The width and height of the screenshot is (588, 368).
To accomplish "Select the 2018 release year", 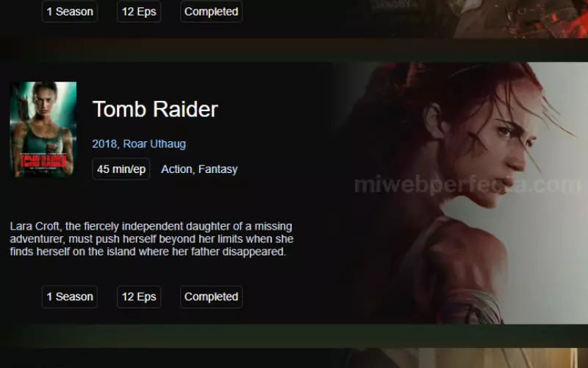I will click(104, 144).
